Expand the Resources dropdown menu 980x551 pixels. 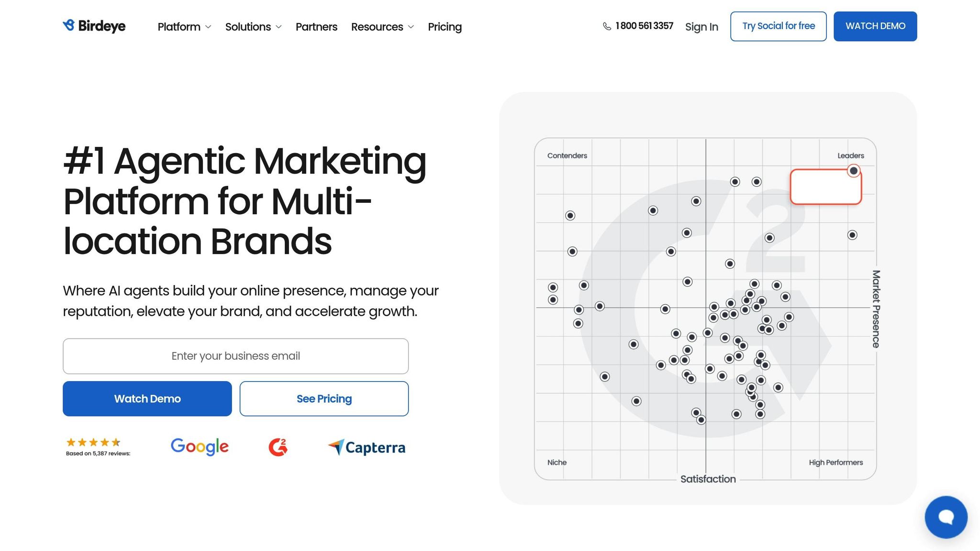point(382,27)
